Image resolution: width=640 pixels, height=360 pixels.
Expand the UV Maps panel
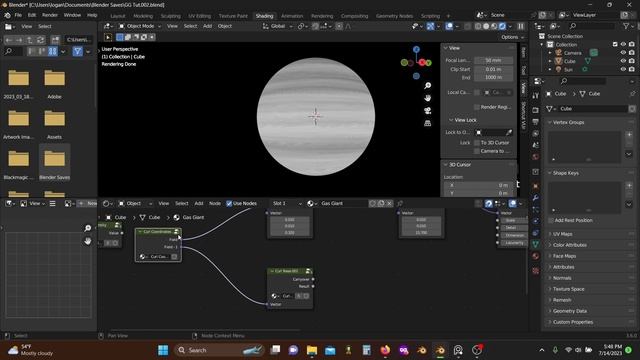[x=550, y=234]
